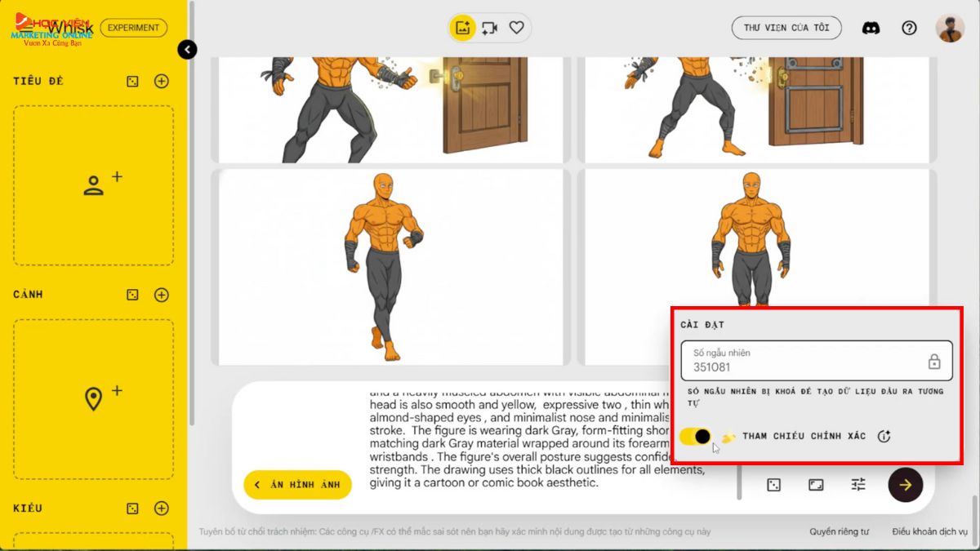Add a new subject with TIÊU ĐỀ plus icon

[162, 81]
